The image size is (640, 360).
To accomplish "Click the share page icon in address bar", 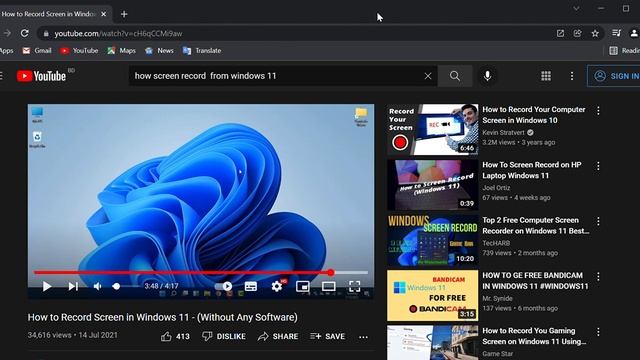I will (577, 33).
